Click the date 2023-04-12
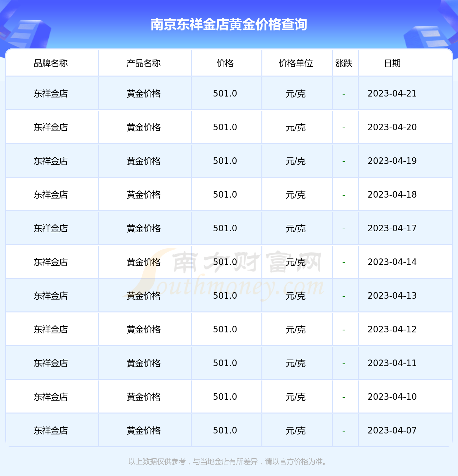Image resolution: width=458 pixels, height=476 pixels. pyautogui.click(x=392, y=329)
